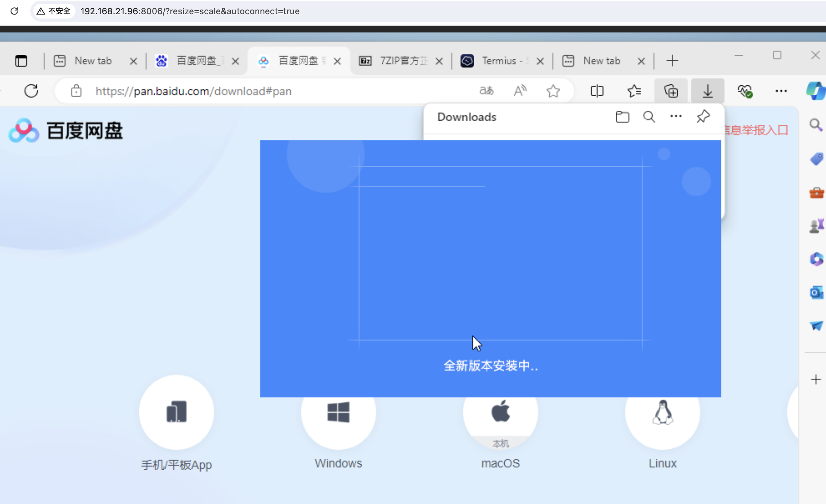Open browser Settings and more menu
Viewport: 826px width, 504px height.
[x=781, y=91]
